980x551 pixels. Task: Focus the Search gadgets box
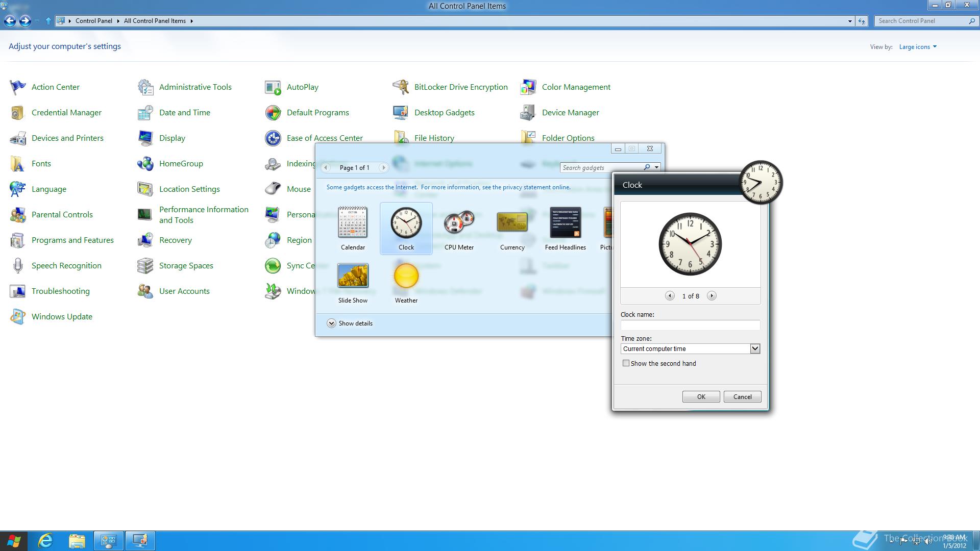click(602, 167)
